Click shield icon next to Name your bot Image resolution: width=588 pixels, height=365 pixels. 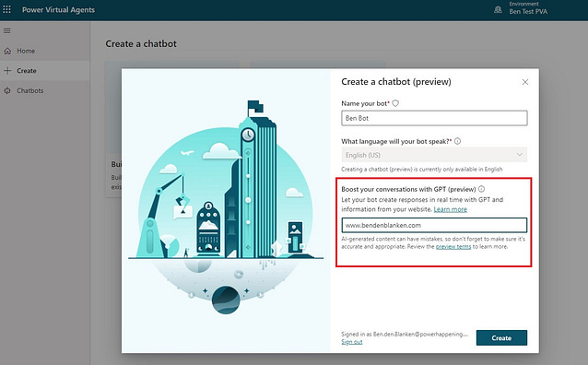click(x=395, y=103)
